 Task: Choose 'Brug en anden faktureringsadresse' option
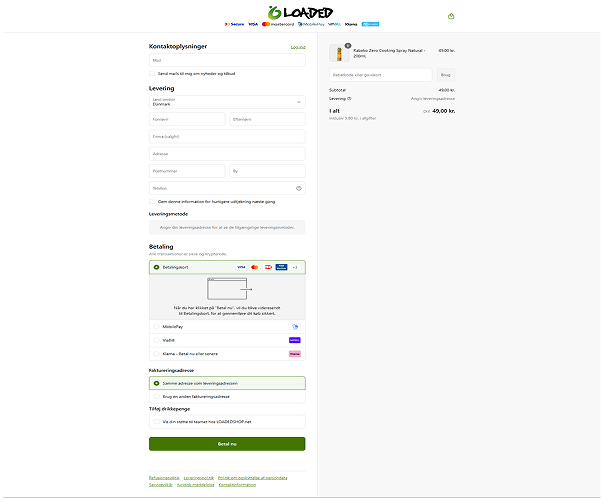tap(156, 396)
